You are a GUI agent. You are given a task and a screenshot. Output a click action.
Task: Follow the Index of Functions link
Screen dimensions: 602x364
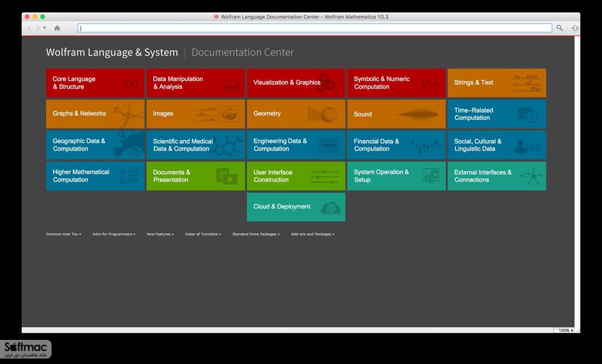(x=203, y=234)
